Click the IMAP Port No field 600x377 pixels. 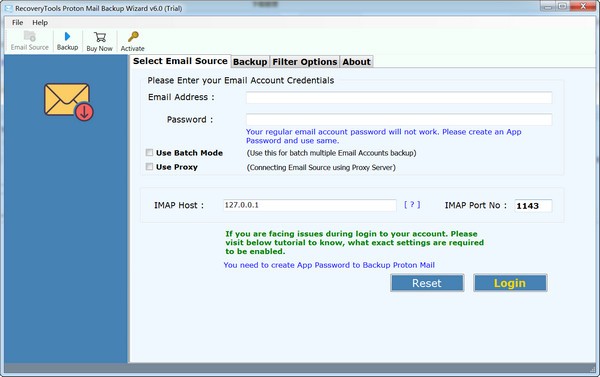[x=533, y=206]
